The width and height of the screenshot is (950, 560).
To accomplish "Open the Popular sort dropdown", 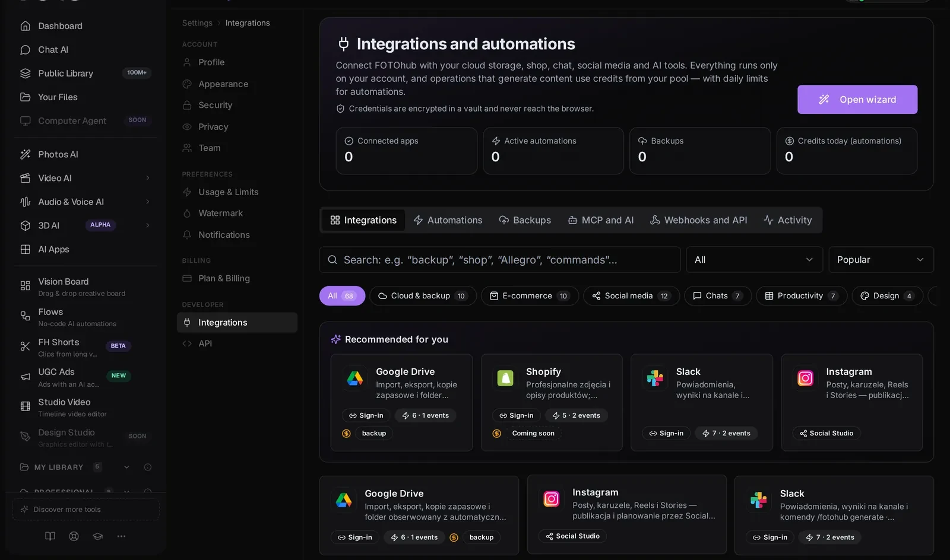I will (x=881, y=260).
